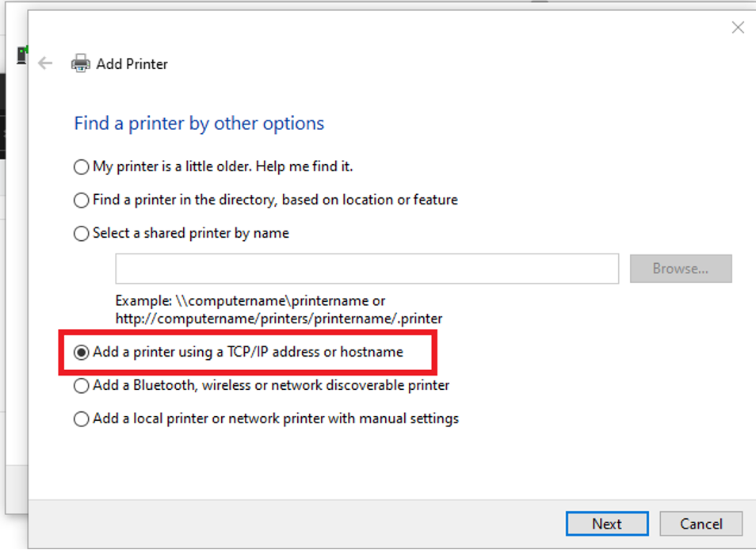Select "My printer is a little older" option

point(81,167)
